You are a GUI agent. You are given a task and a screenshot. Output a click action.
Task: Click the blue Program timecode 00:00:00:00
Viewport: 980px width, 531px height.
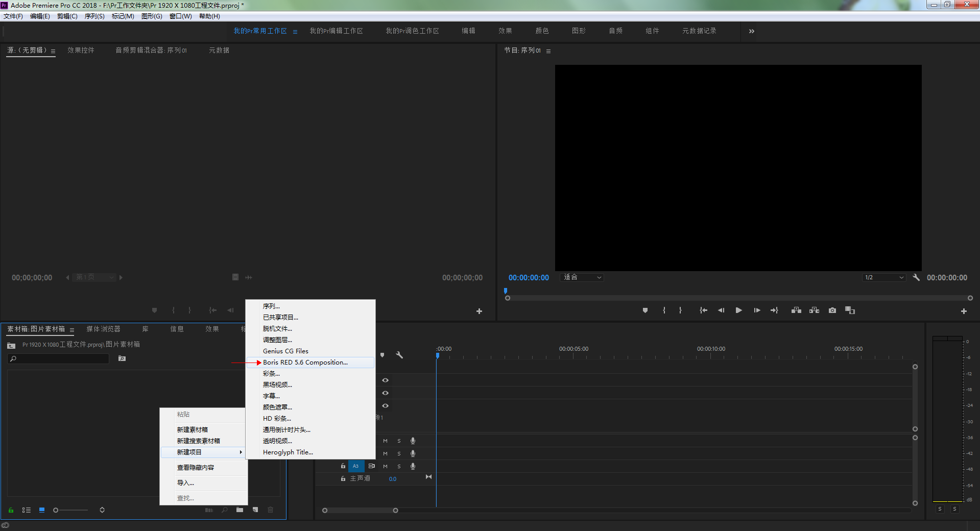[529, 278]
